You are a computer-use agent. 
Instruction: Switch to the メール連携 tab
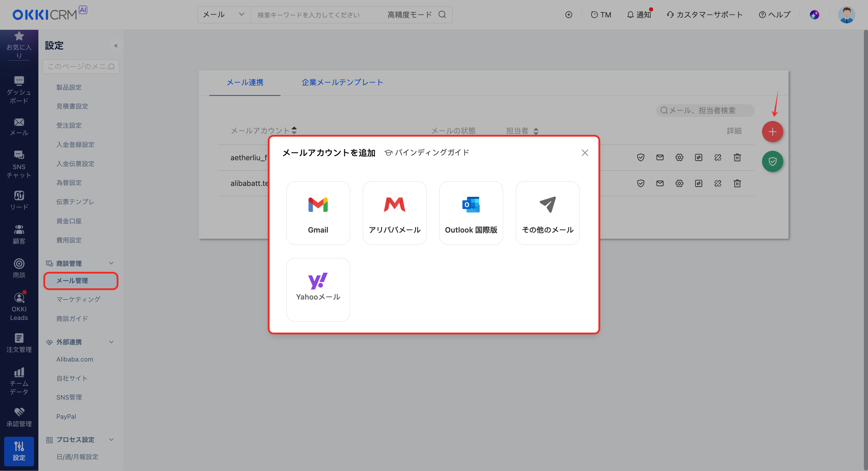245,82
